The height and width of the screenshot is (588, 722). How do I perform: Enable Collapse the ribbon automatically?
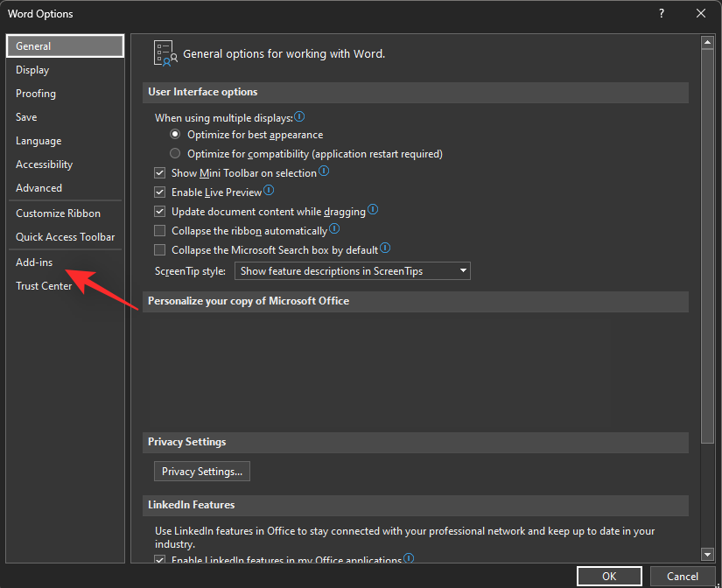159,230
